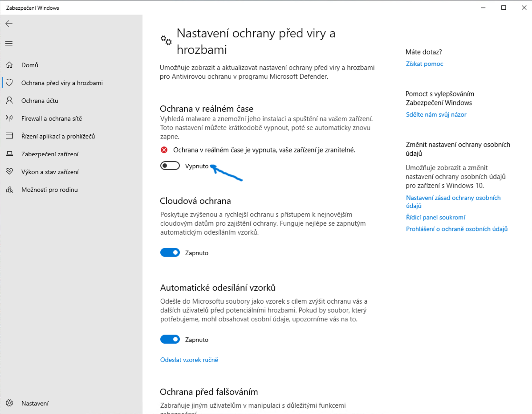The height and width of the screenshot is (414, 532).
Task: Open the Odeslat vzorek ručně link
Action: pos(189,360)
